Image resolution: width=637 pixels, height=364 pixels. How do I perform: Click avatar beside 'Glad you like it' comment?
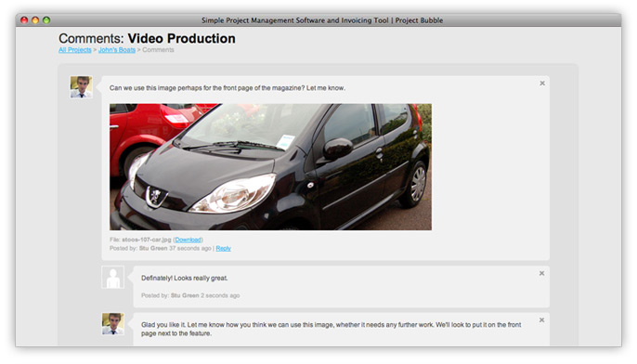tap(113, 324)
